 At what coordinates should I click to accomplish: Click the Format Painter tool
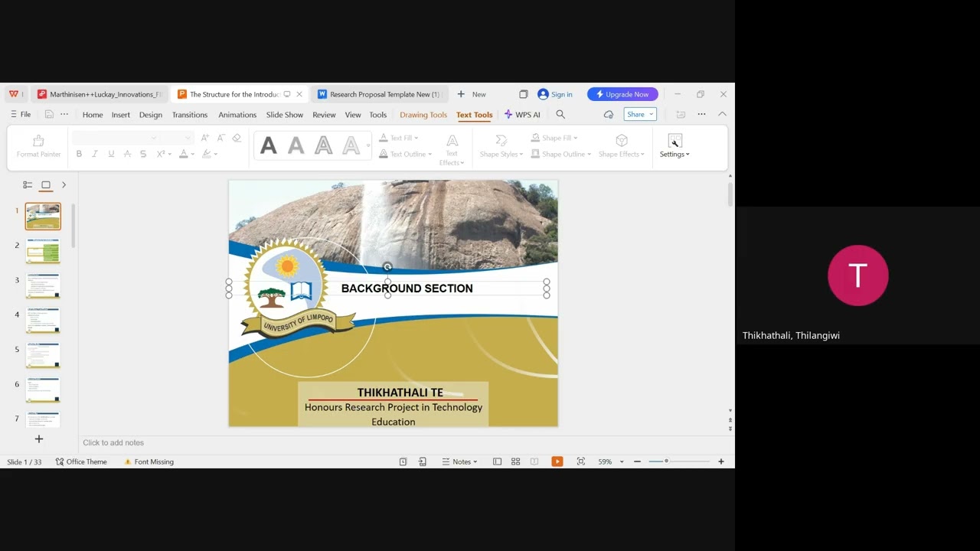click(x=38, y=146)
